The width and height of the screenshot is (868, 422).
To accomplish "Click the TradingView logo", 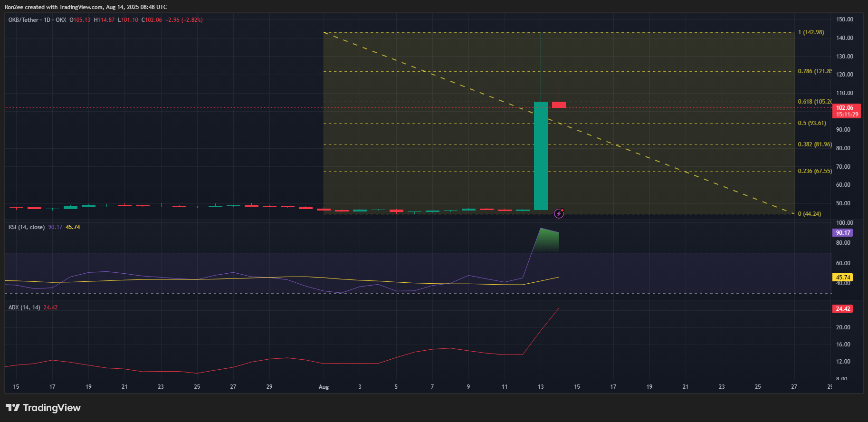I will click(43, 408).
